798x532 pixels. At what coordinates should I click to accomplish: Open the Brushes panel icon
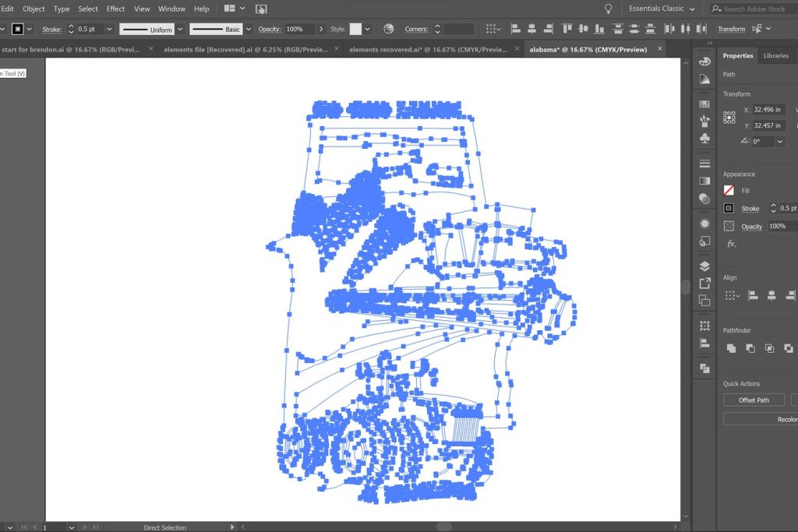[704, 121]
